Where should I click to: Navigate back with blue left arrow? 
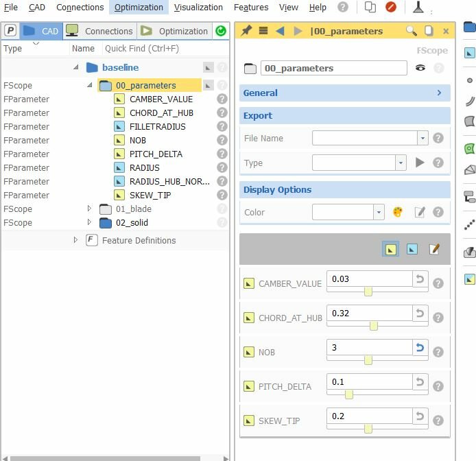click(x=280, y=31)
